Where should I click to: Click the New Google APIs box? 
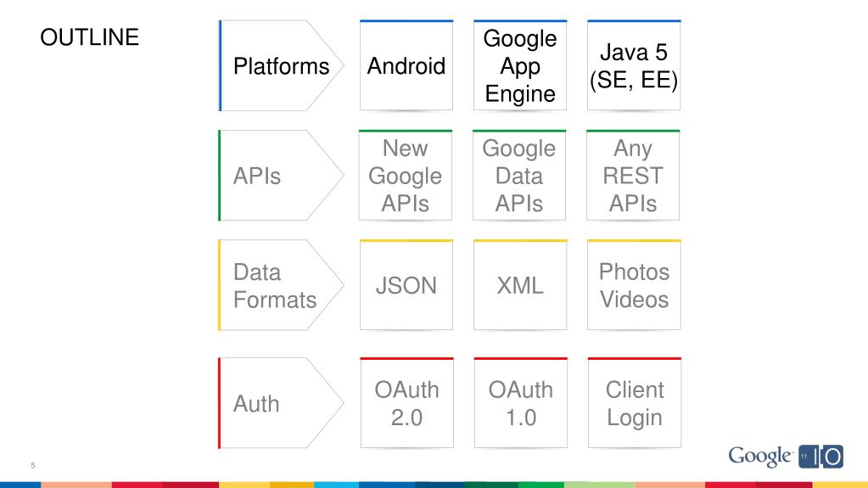coord(406,175)
